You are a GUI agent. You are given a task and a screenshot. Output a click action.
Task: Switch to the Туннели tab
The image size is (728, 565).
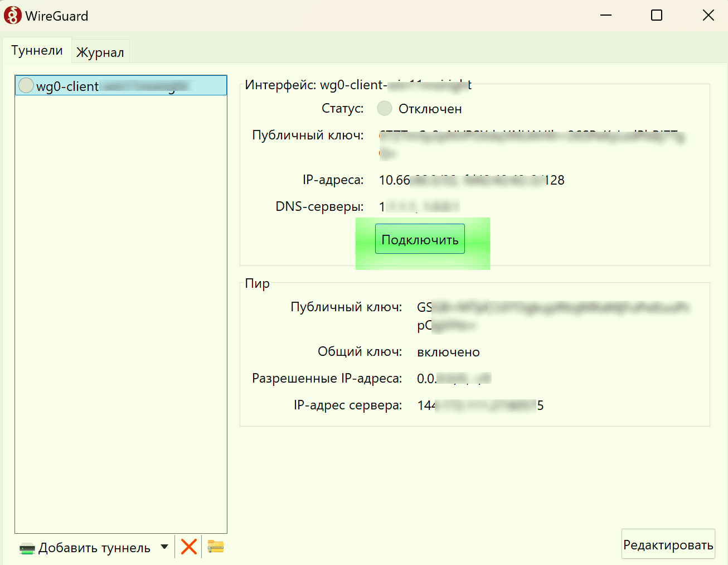point(37,50)
